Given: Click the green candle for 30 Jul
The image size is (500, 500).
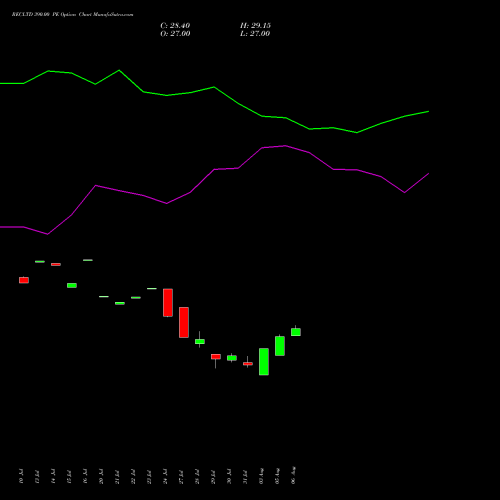Looking at the screenshot, I should pyautogui.click(x=232, y=358).
